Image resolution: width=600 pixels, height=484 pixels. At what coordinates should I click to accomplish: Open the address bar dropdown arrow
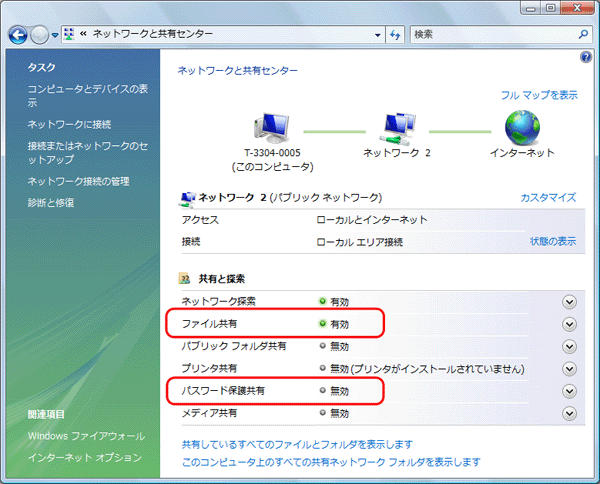pos(377,34)
